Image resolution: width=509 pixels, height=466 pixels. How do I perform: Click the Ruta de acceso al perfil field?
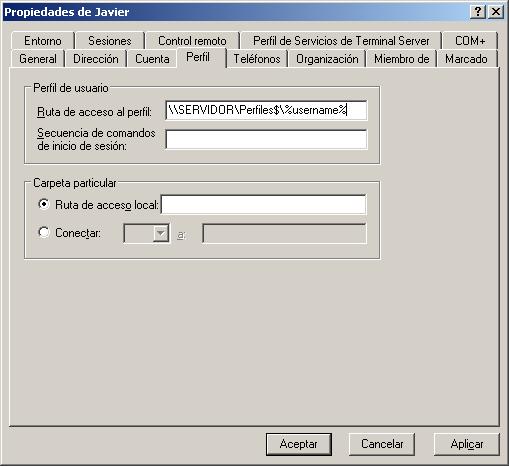[266, 110]
